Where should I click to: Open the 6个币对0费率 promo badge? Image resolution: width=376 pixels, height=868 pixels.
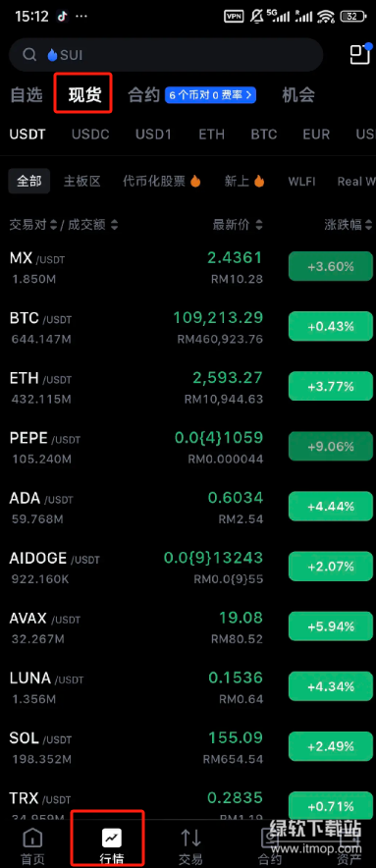click(210, 95)
